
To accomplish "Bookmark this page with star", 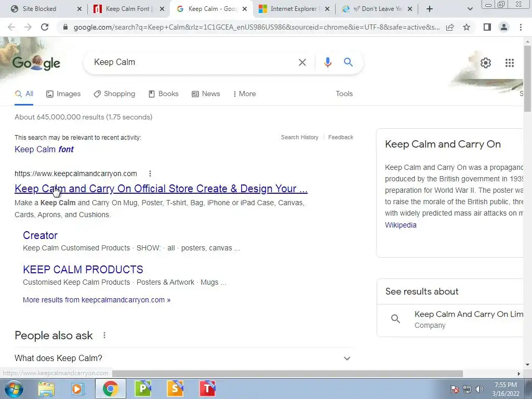I will [467, 27].
